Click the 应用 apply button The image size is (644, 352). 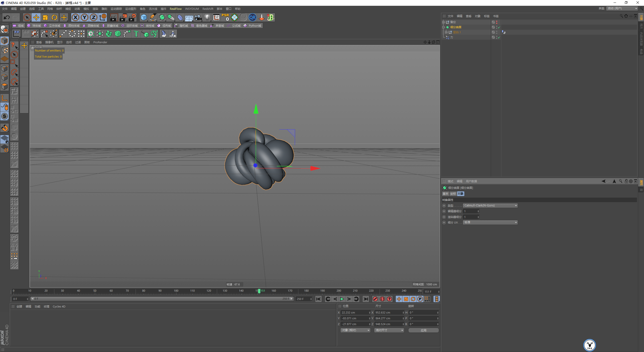[423, 330]
